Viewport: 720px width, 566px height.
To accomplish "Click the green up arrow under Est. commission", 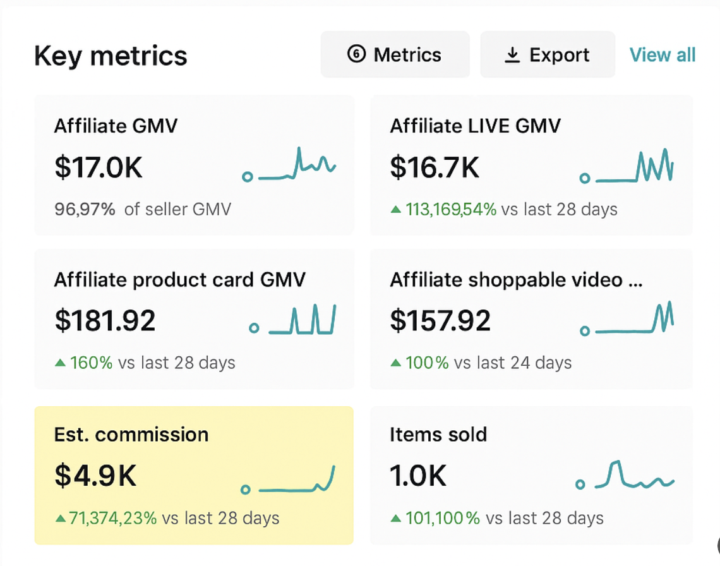I will (60, 519).
